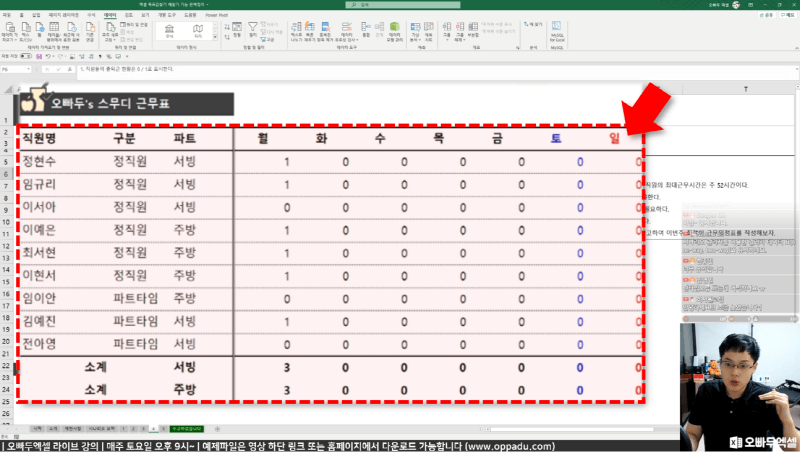Image resolution: width=800 pixels, height=452 pixels.
Task: Click From Text/CSV import icon
Action: pos(26,32)
